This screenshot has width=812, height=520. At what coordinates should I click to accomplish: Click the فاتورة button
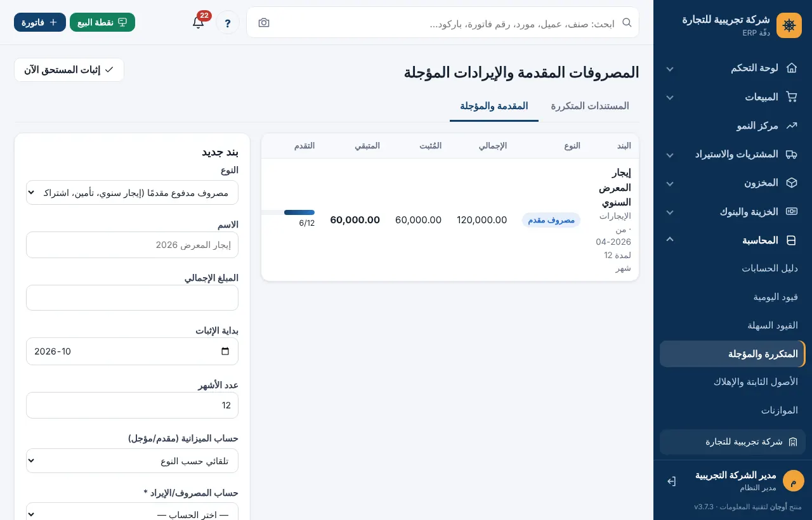click(40, 22)
